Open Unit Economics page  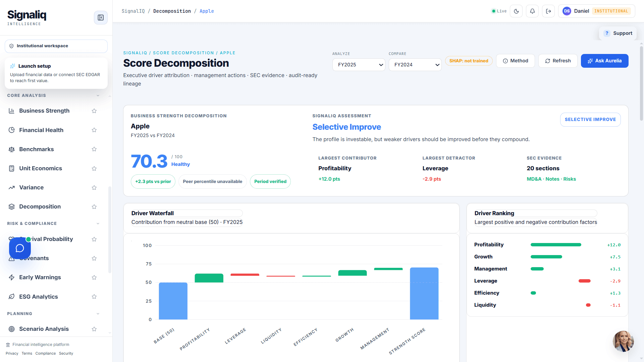click(x=41, y=168)
